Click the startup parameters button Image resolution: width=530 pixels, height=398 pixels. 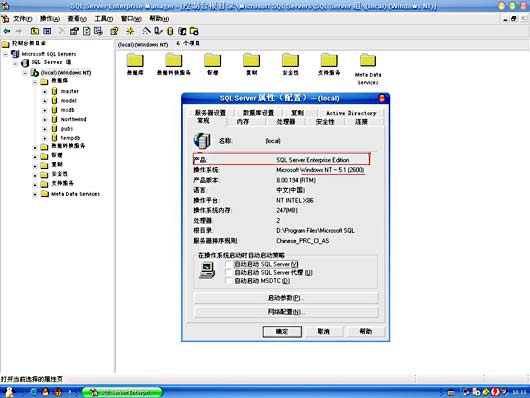tap(286, 298)
